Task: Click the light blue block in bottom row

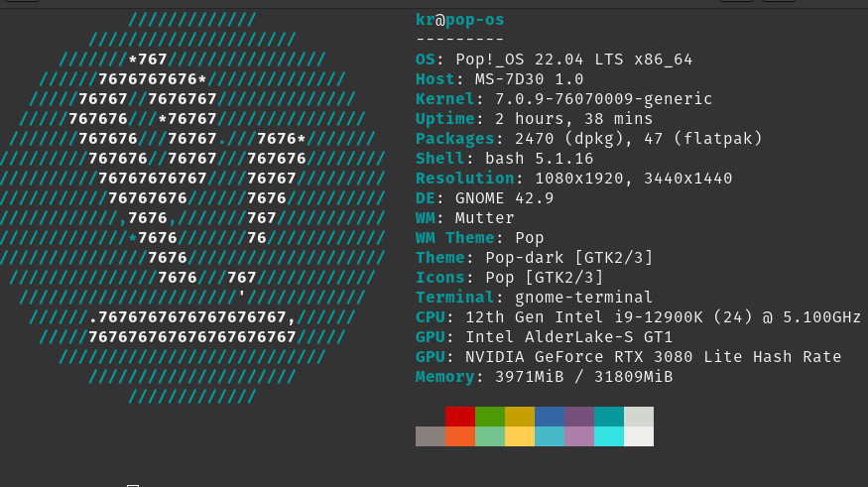Action: pos(550,436)
